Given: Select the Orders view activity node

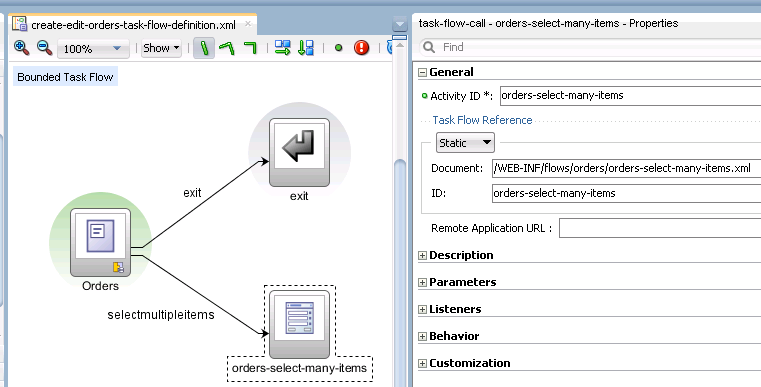Looking at the screenshot, I should pos(100,242).
